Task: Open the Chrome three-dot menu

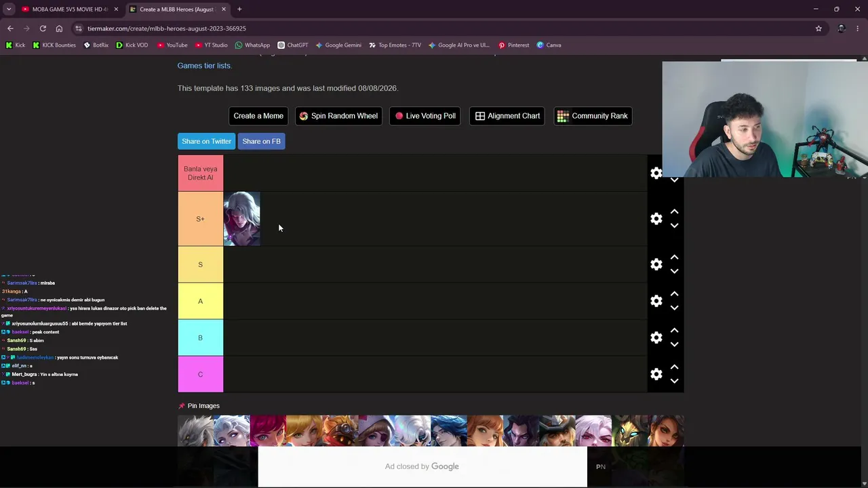Action: tap(859, 28)
